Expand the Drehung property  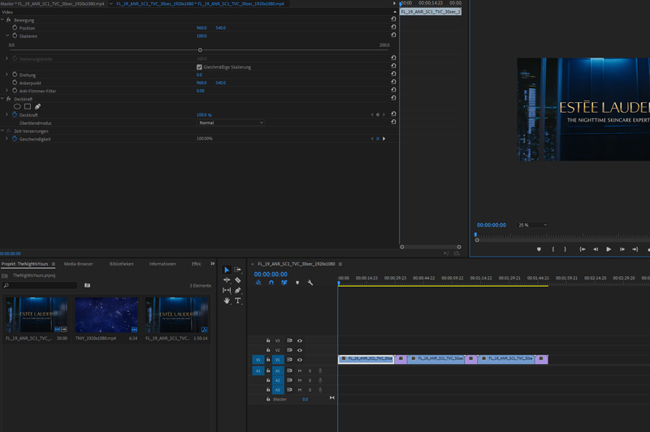pyautogui.click(x=7, y=75)
